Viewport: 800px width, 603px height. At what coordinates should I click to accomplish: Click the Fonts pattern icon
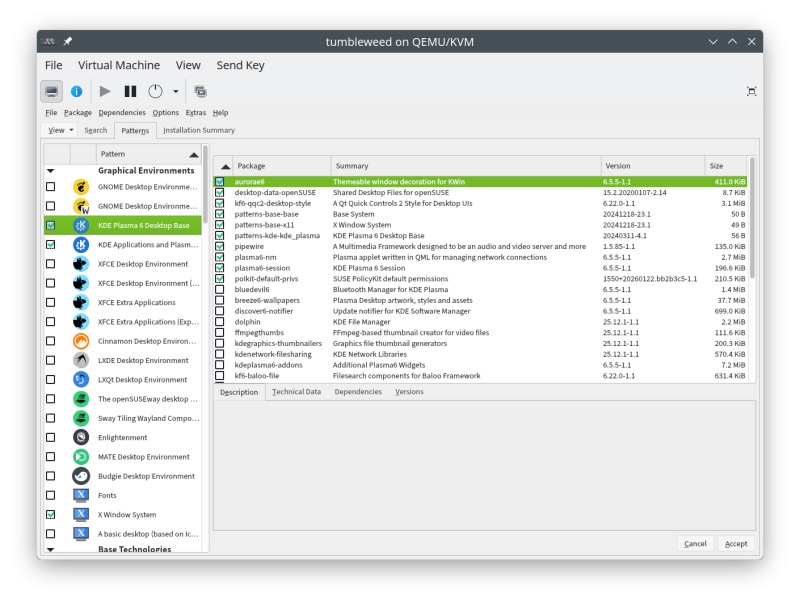pos(81,495)
